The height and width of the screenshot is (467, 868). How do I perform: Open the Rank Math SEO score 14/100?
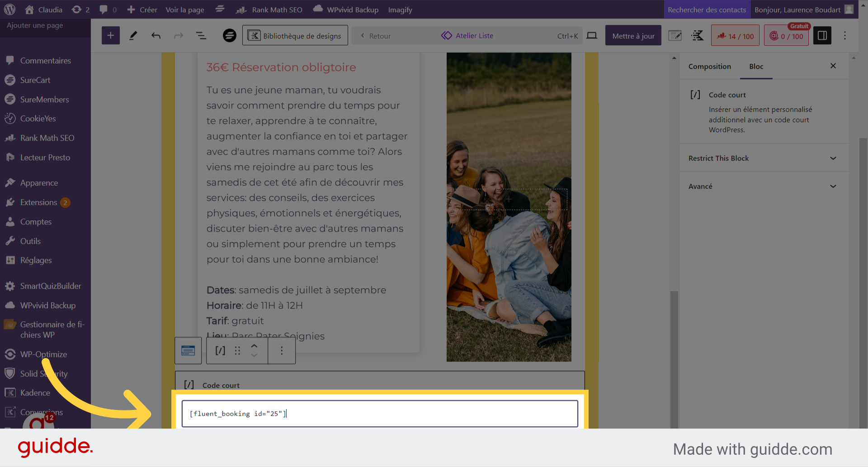point(735,36)
